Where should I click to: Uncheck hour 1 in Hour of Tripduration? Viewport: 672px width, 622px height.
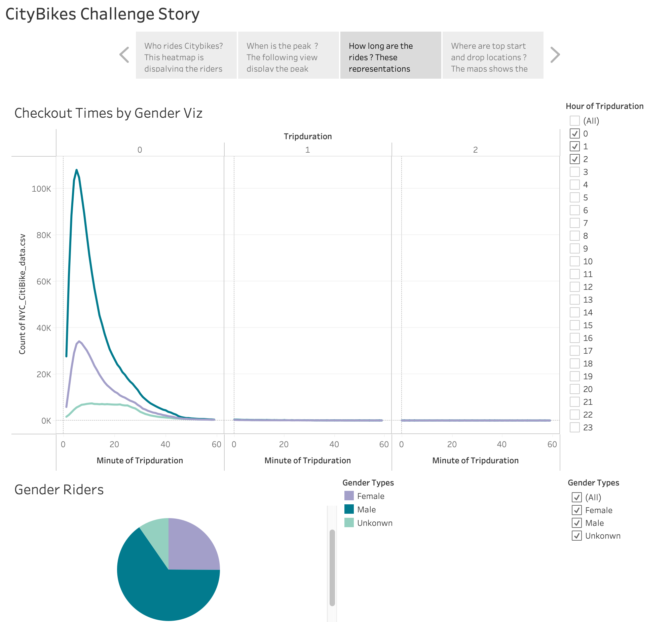pyautogui.click(x=575, y=146)
